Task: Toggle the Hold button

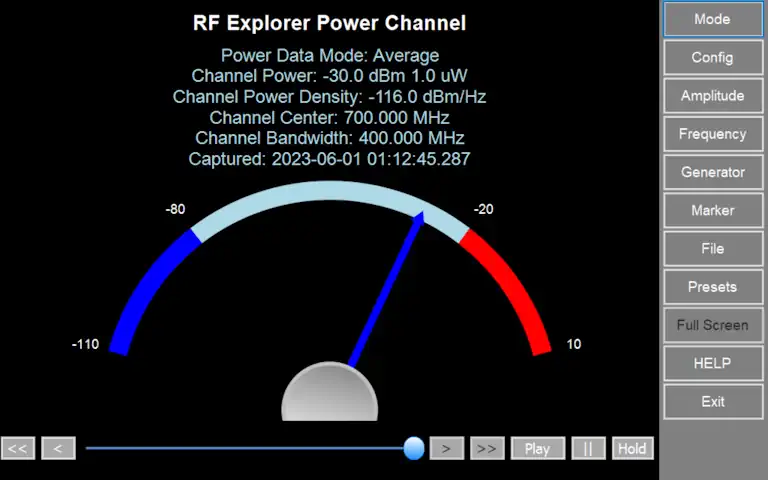Action: [632, 448]
